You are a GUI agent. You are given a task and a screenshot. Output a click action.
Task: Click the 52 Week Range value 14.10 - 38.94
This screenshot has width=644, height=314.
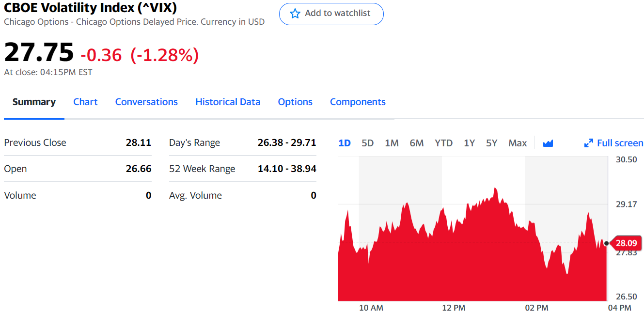287,169
